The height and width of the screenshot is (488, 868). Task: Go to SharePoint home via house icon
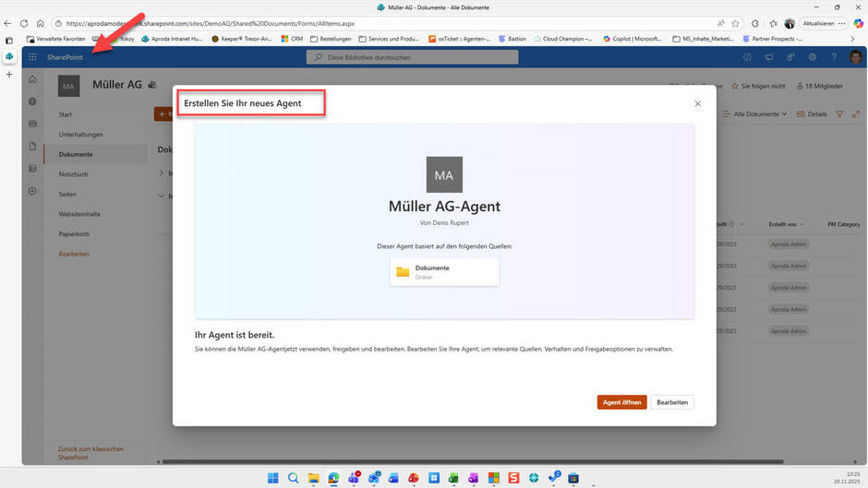coord(32,79)
